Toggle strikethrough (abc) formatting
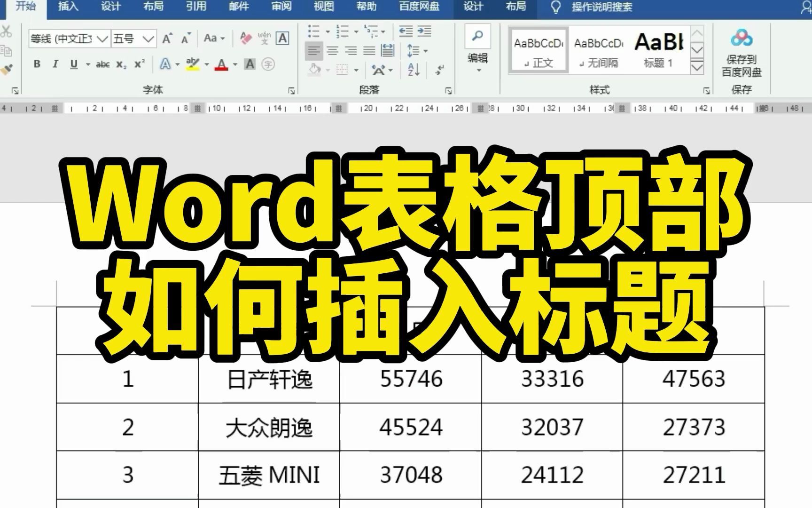This screenshot has height=508, width=812. [x=102, y=64]
